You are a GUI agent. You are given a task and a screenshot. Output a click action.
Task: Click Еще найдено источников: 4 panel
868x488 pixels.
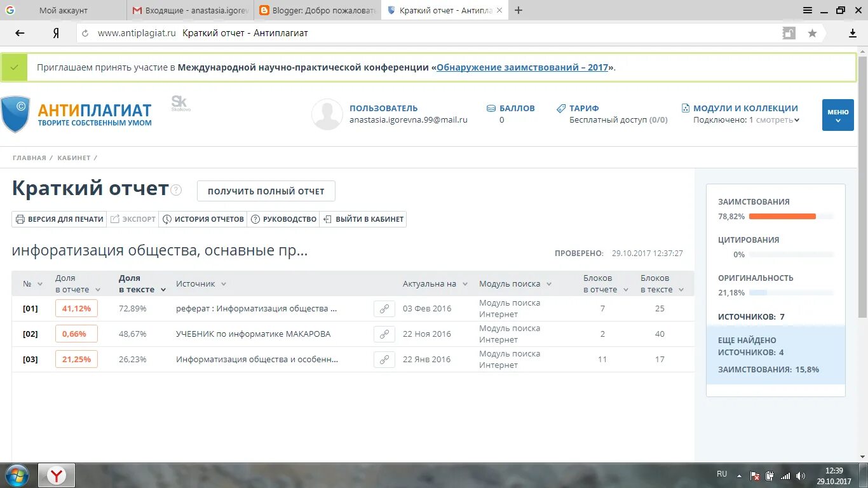(x=775, y=355)
